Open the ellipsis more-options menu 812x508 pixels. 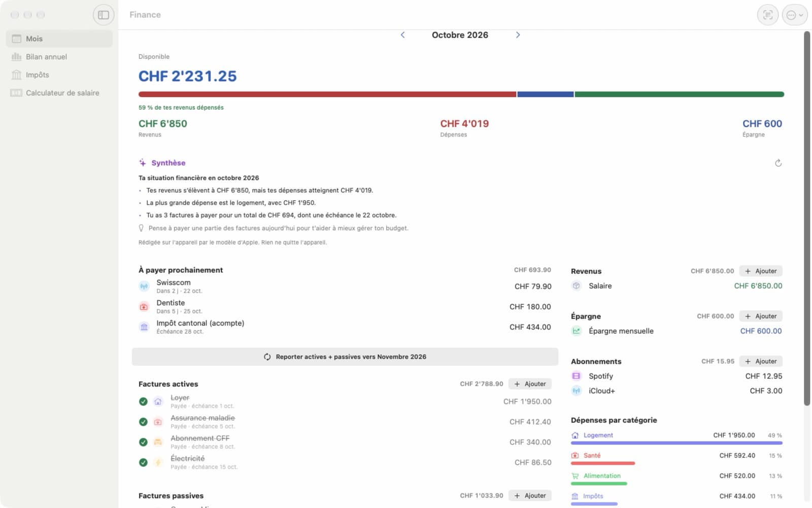[x=794, y=15]
